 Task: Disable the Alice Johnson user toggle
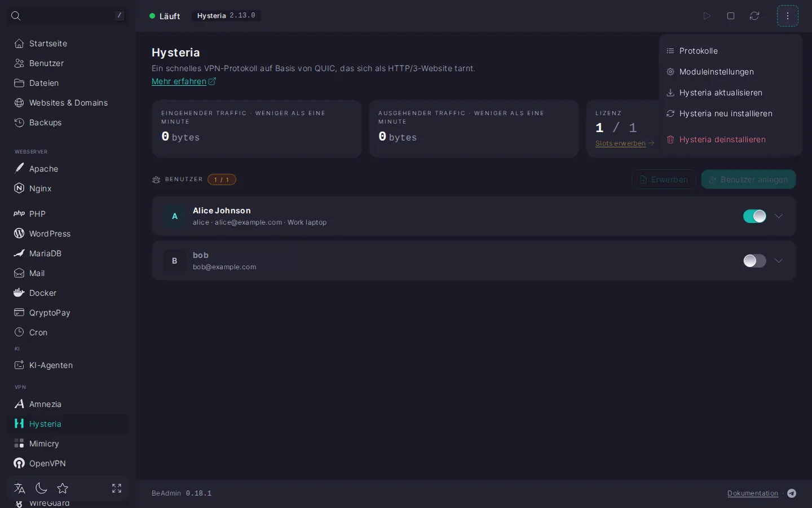tap(754, 216)
